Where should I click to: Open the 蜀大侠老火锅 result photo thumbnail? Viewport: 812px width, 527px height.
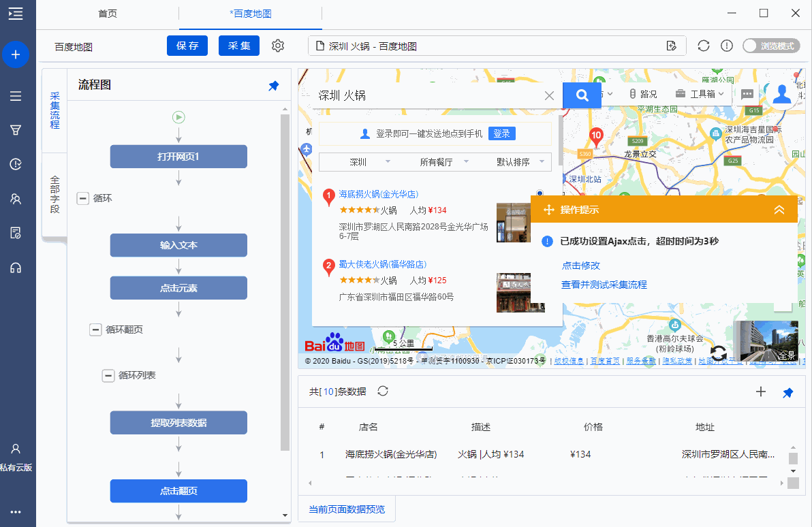click(x=520, y=293)
